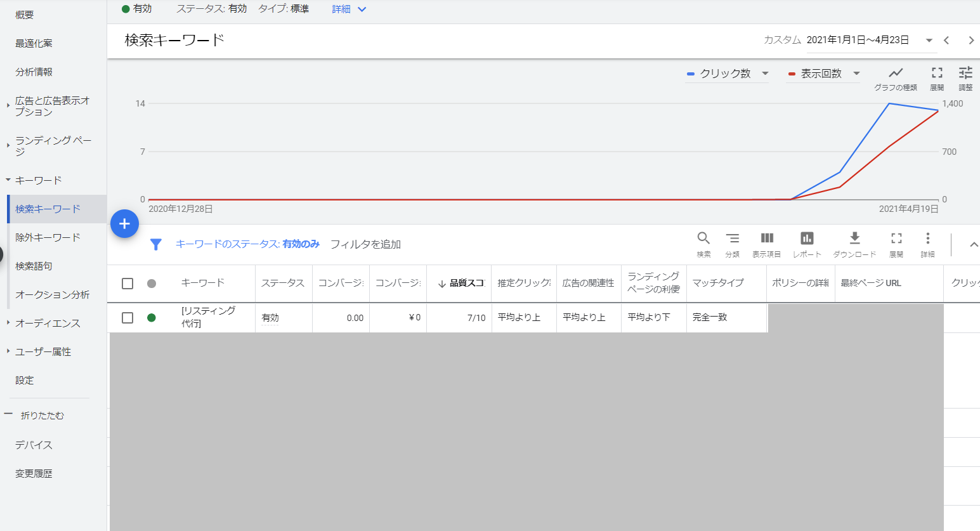Open 概要 in the sidebar
980x531 pixels.
25,15
